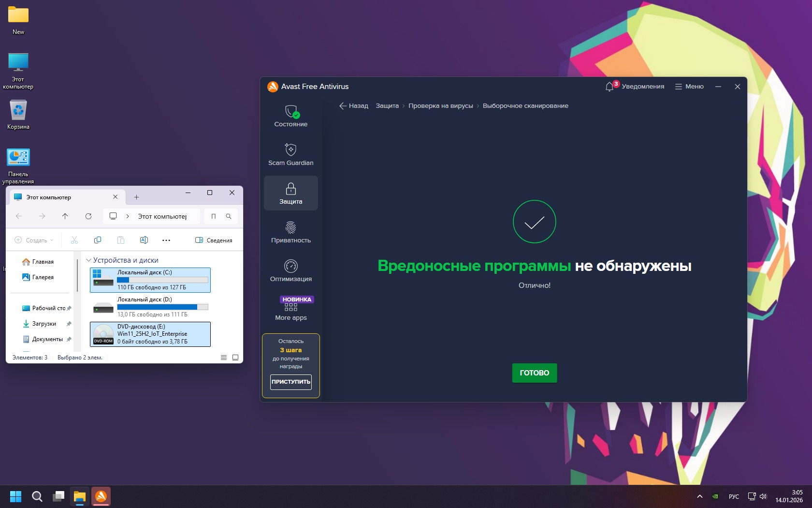Open the Privacy (Приватность) section
Viewport: 812px width, 508px height.
click(x=290, y=232)
